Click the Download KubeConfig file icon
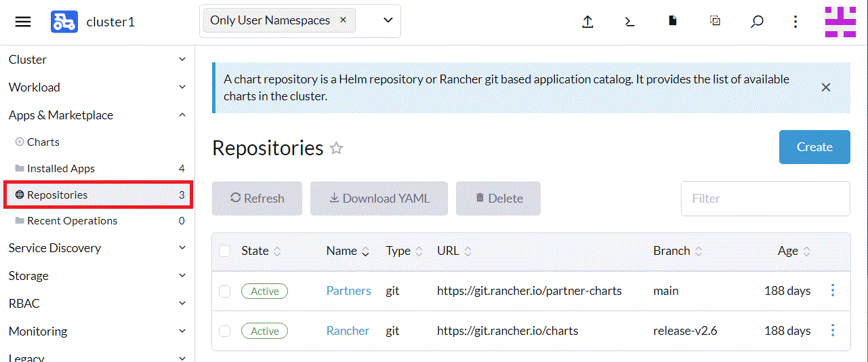 tap(672, 21)
